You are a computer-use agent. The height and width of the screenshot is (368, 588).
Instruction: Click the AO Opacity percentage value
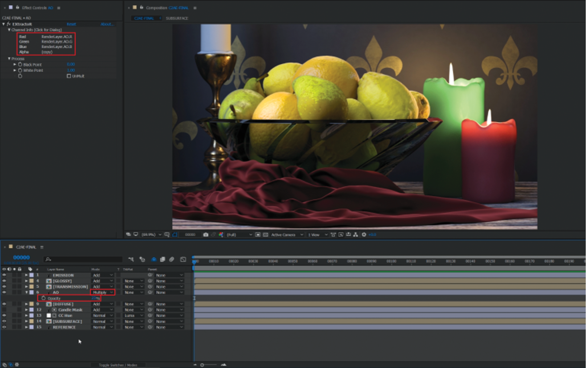pyautogui.click(x=95, y=298)
